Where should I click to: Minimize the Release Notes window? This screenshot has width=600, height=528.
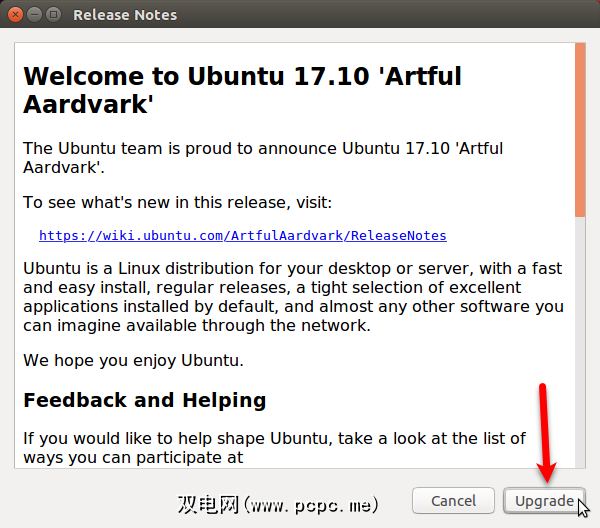pyautogui.click(x=33, y=15)
